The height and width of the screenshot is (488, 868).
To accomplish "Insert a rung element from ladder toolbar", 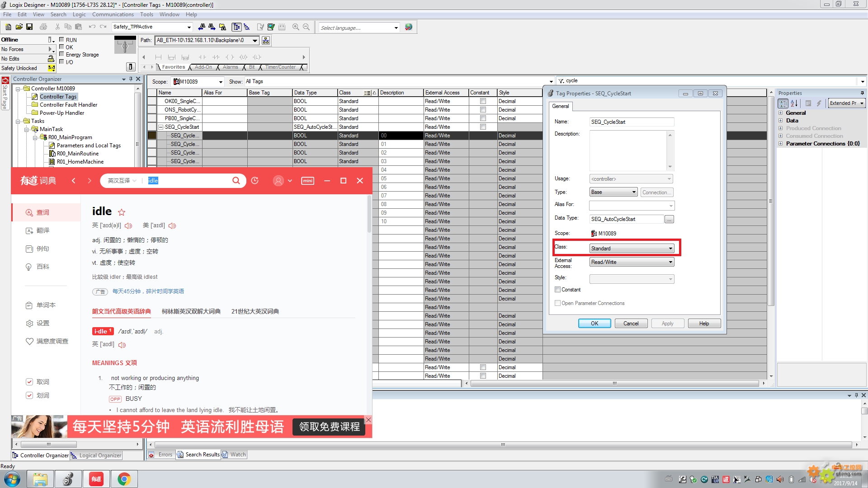I will tap(158, 57).
